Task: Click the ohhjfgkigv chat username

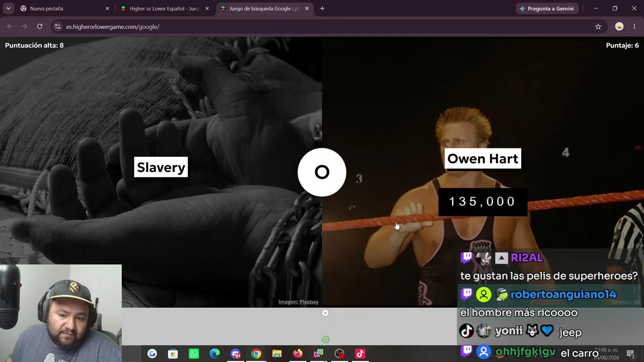Action: tap(525, 352)
